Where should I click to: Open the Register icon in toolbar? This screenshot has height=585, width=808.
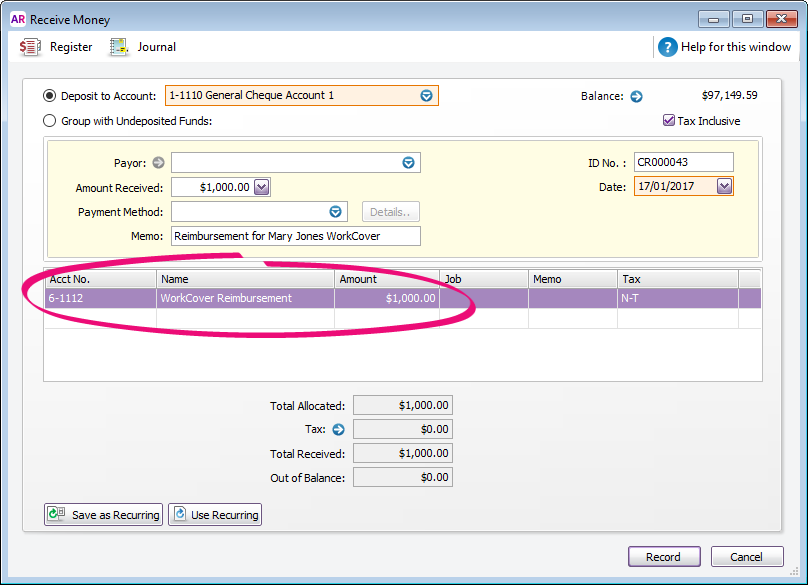(x=31, y=47)
